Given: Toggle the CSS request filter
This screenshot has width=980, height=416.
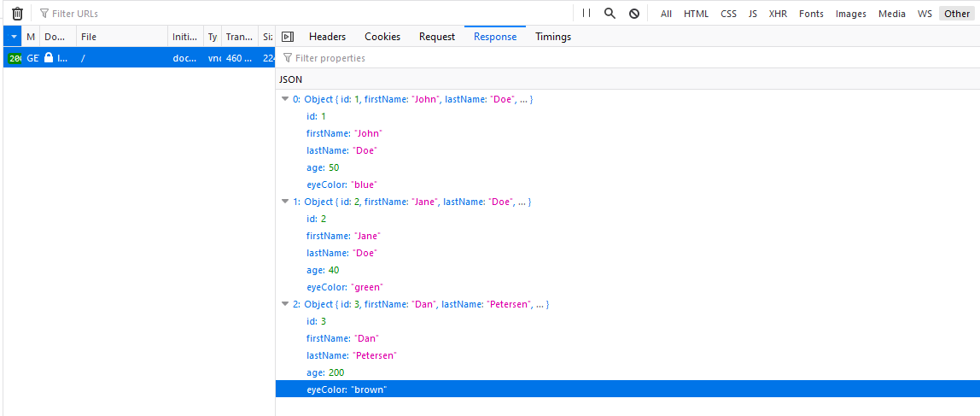Looking at the screenshot, I should coord(728,14).
